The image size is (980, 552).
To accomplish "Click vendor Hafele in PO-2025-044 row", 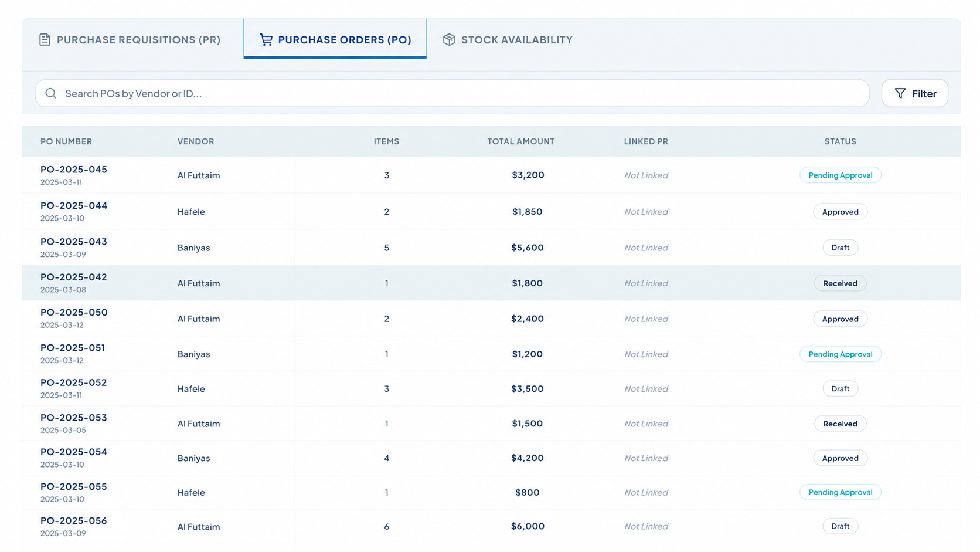I will pos(191,212).
